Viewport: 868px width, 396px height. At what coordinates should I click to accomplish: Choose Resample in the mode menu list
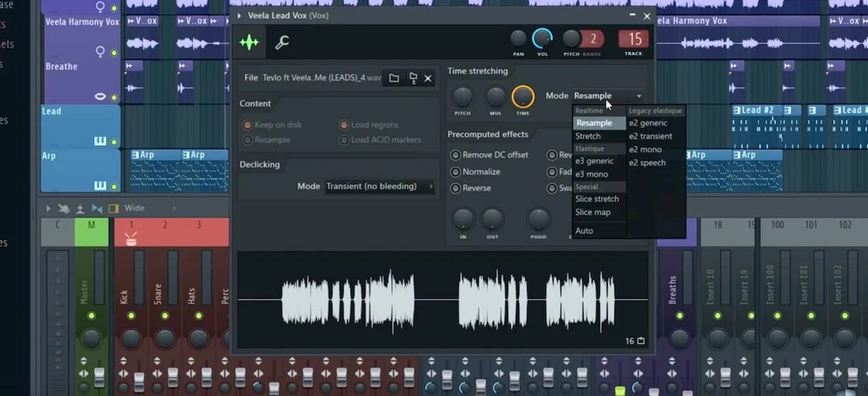pos(599,123)
